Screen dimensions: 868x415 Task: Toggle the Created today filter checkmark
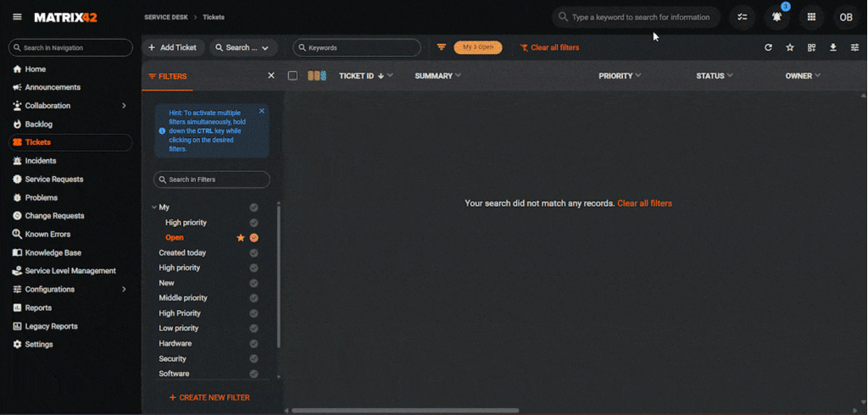[253, 253]
